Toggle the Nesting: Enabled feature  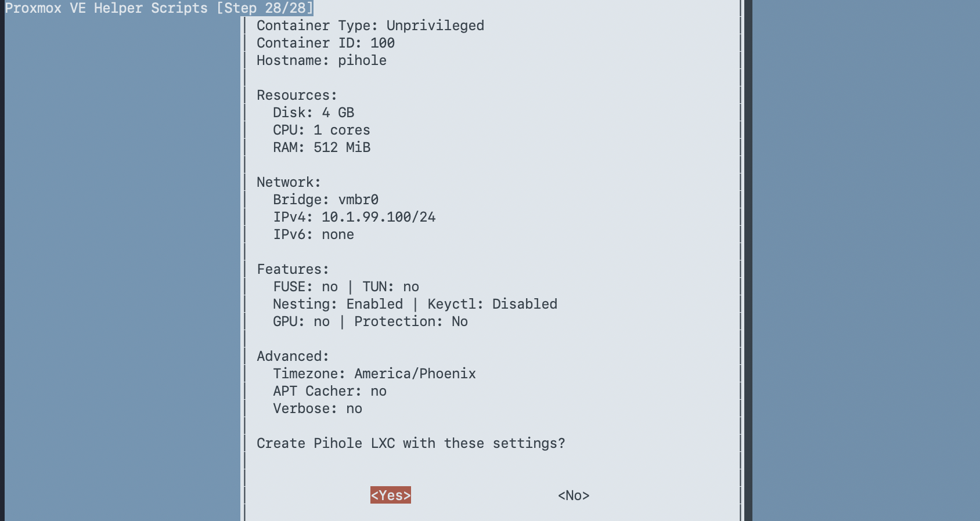pos(337,304)
